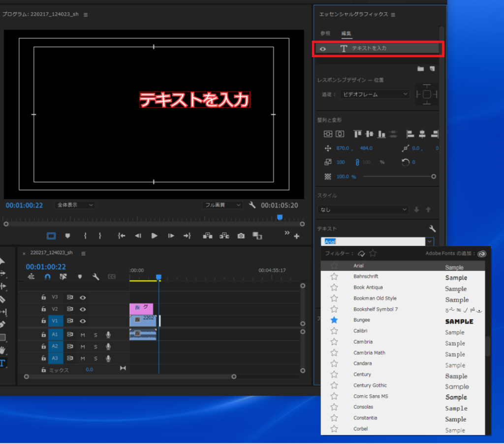Viewport: 504px width, 444px height.
Task: Favorite the Calibri font with its star
Action: (x=334, y=331)
